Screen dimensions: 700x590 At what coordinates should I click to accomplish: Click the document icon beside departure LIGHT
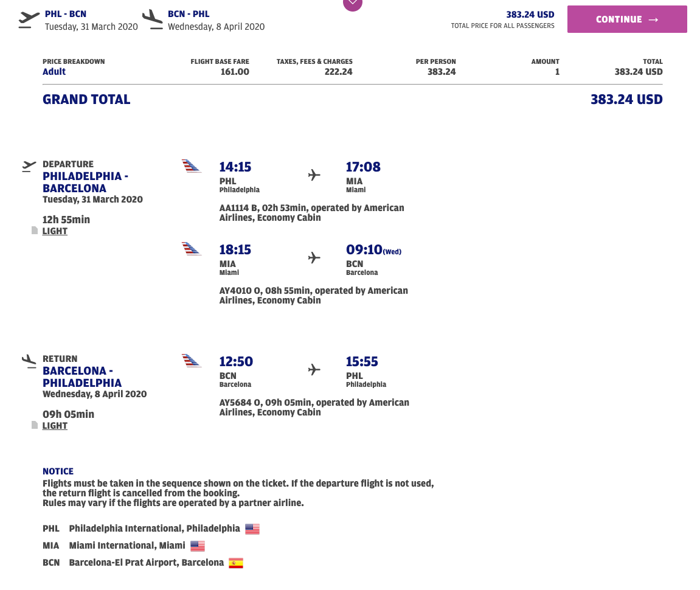click(35, 231)
